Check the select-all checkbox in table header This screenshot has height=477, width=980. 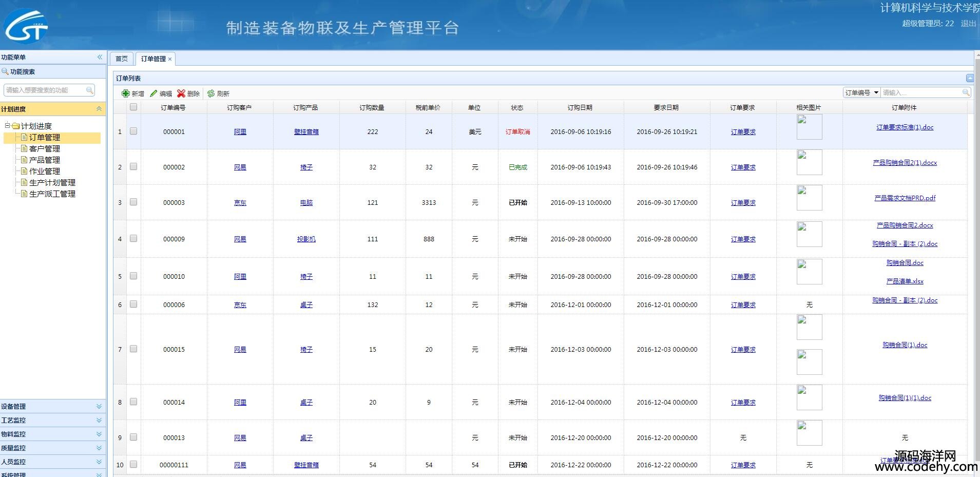pos(133,107)
